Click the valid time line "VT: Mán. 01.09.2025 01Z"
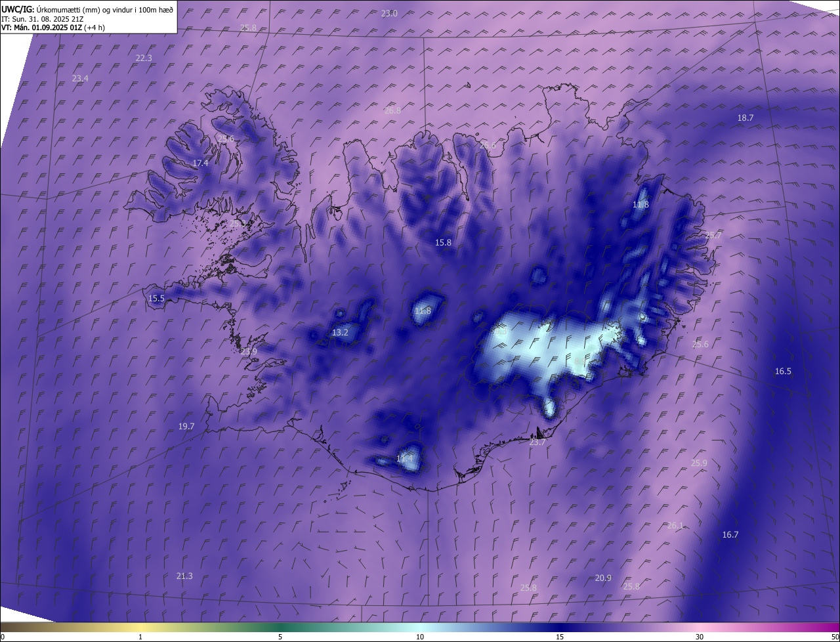 tap(41, 28)
